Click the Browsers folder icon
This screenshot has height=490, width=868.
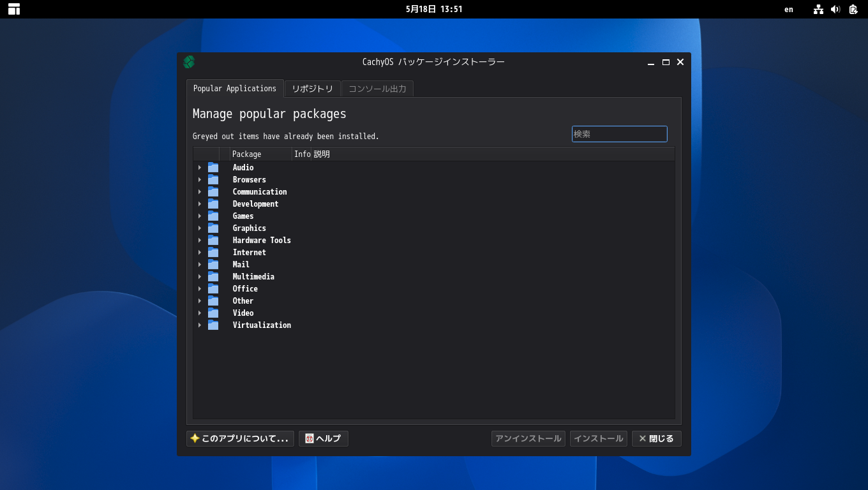click(x=213, y=179)
